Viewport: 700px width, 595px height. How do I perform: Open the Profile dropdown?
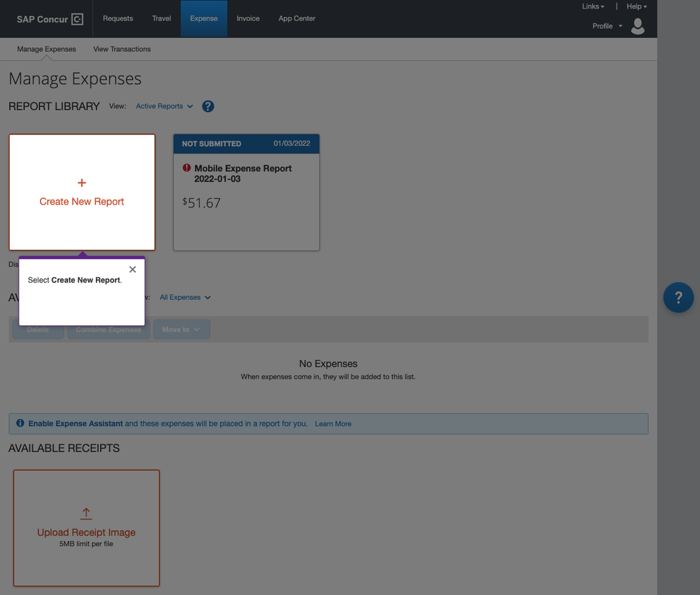[607, 26]
